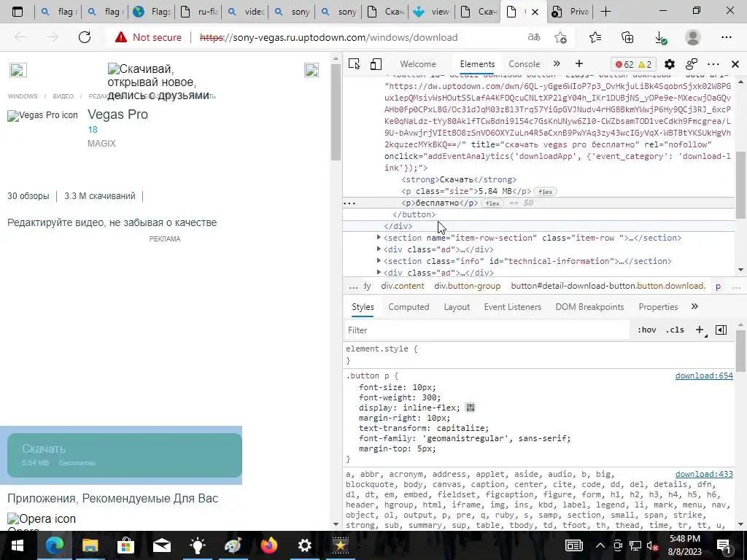747x560 pixels.
Task: Close the current active tab
Action: (x=535, y=12)
